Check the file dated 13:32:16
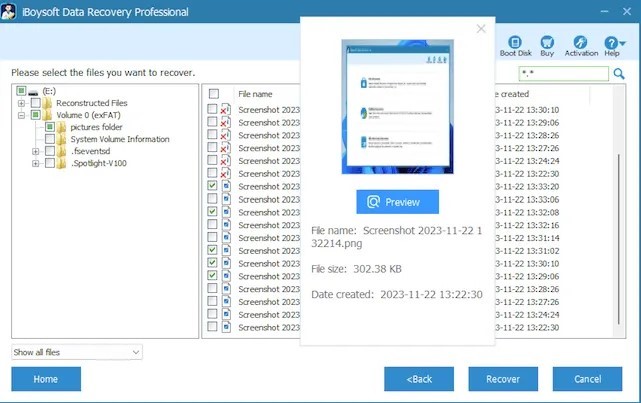 pos(212,224)
